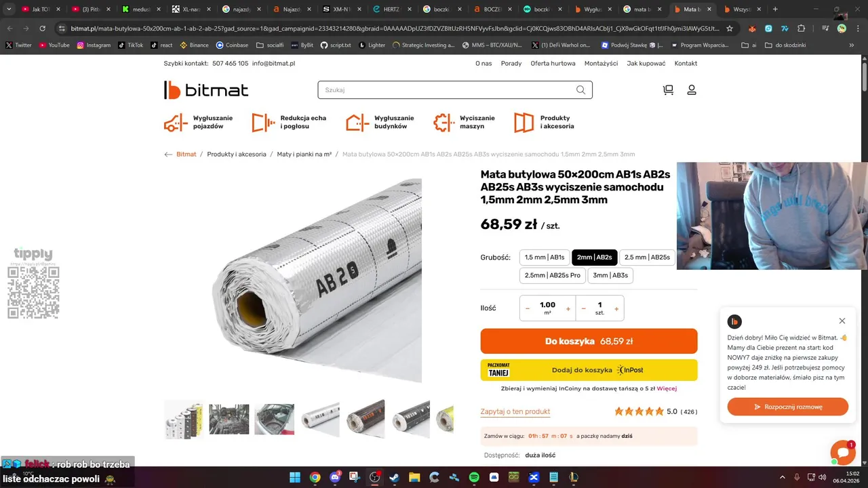Click the bitmat logo
This screenshot has height=488, width=868.
click(206, 90)
